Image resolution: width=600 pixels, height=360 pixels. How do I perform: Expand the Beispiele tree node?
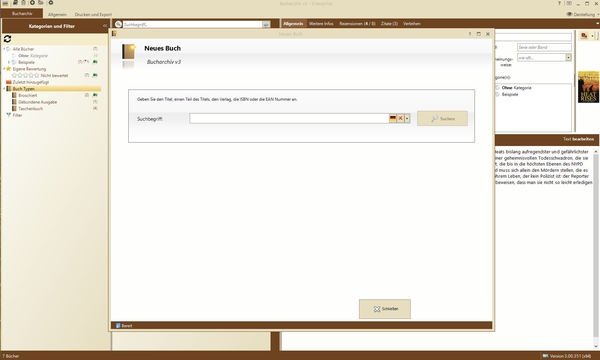[9, 62]
